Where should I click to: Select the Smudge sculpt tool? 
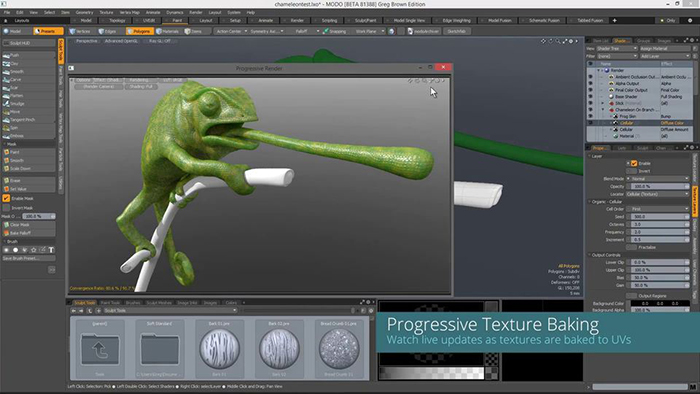(29, 104)
